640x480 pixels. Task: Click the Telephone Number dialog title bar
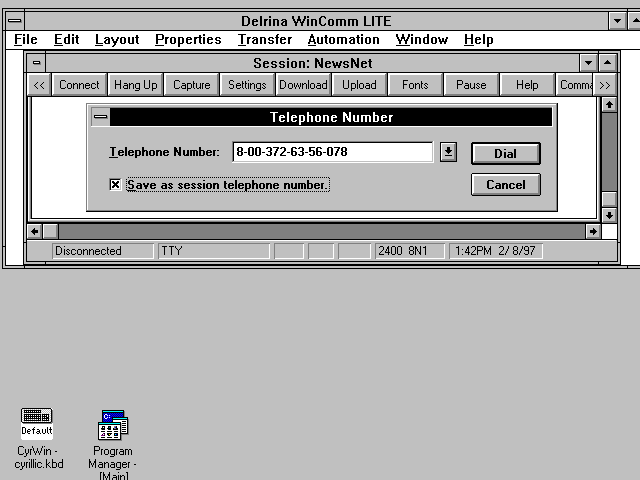331,117
